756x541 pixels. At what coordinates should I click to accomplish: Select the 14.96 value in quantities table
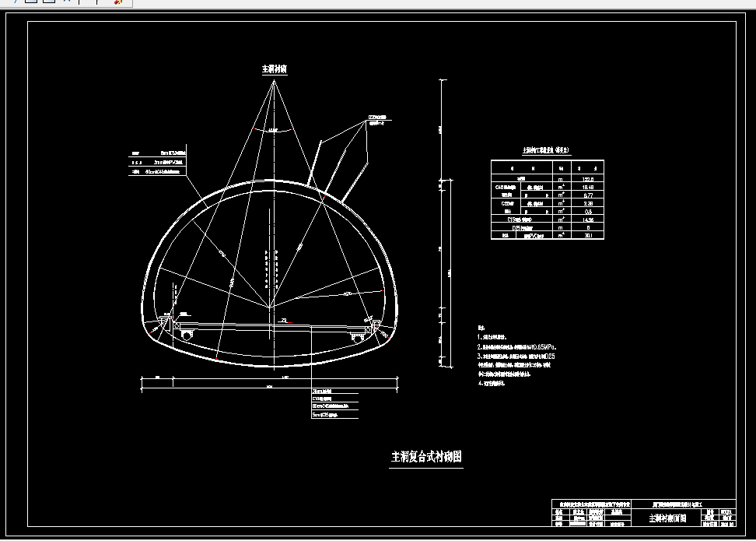(588, 220)
